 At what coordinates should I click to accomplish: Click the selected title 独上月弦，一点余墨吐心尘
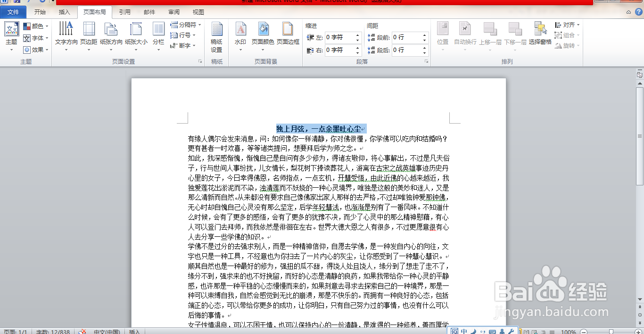point(319,129)
